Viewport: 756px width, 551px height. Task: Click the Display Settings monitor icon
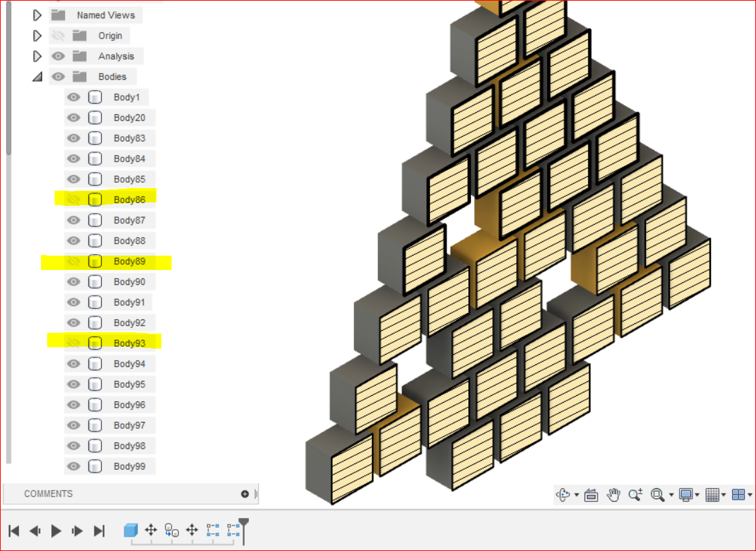coord(687,494)
